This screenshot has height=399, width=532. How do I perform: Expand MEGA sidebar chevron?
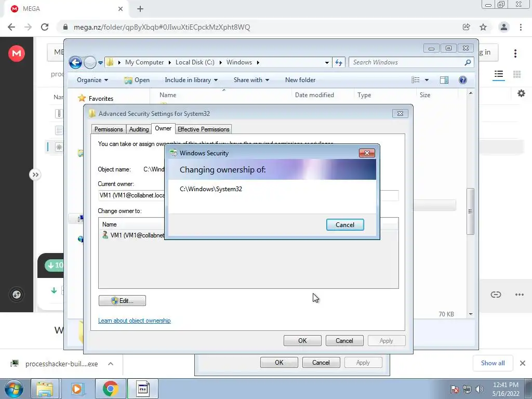click(x=35, y=175)
